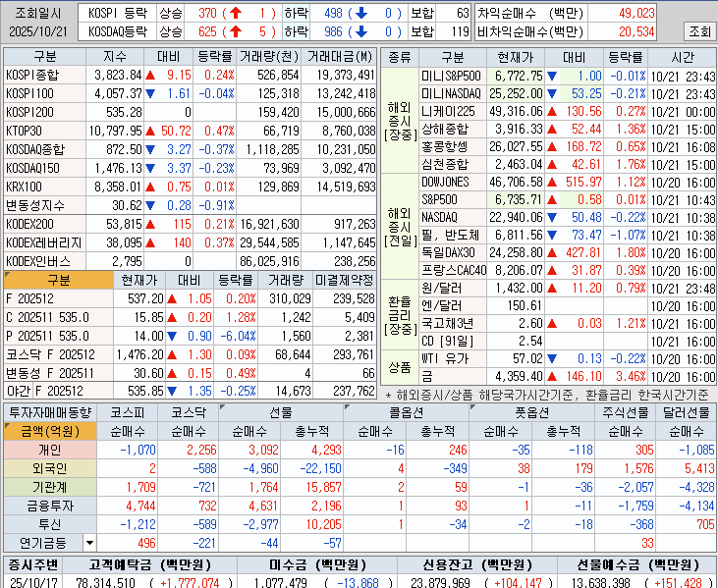The height and width of the screenshot is (588, 718).
Task: Click KOSDAQ종합 blue down triangle
Action: (150, 150)
